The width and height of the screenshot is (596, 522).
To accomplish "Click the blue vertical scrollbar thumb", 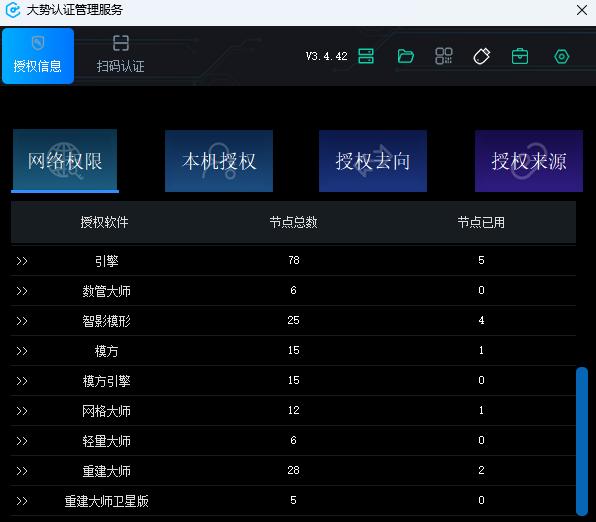I will [582, 441].
